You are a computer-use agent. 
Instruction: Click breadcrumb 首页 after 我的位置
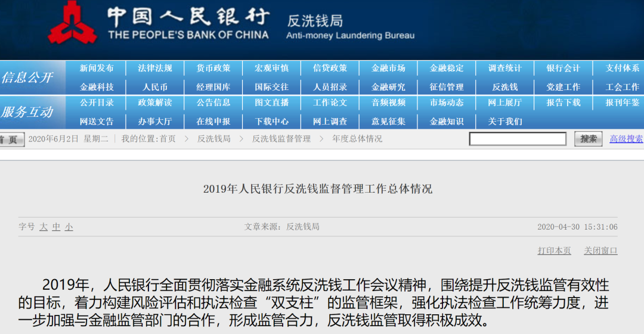click(168, 139)
